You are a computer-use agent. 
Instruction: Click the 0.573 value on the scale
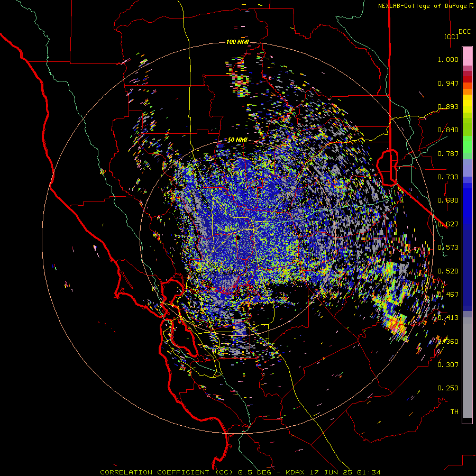(448, 248)
